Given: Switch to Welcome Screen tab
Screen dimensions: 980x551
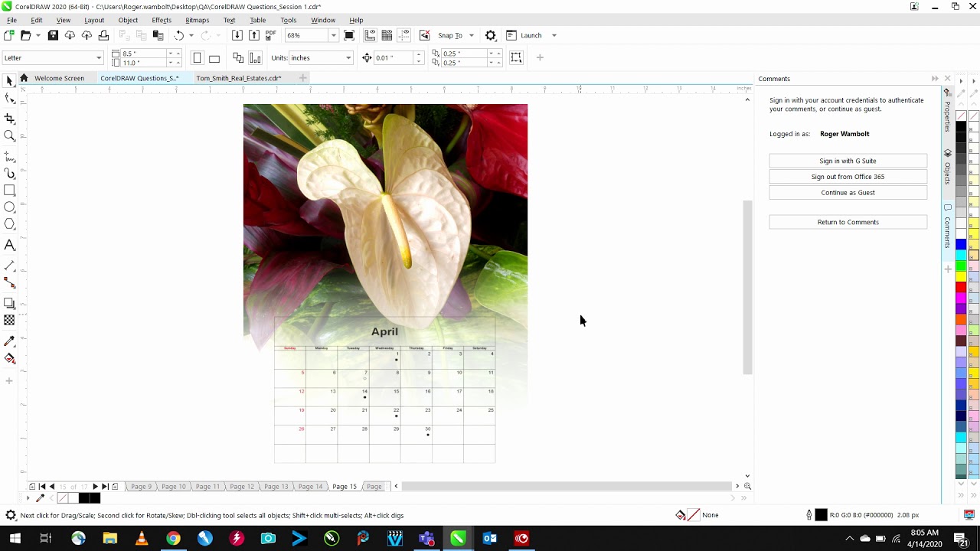Looking at the screenshot, I should 59,78.
